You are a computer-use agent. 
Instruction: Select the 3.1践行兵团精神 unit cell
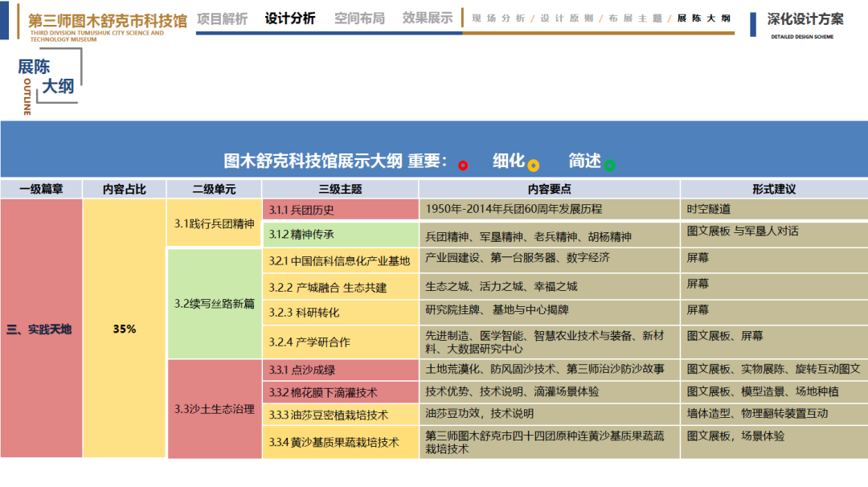pyautogui.click(x=215, y=223)
